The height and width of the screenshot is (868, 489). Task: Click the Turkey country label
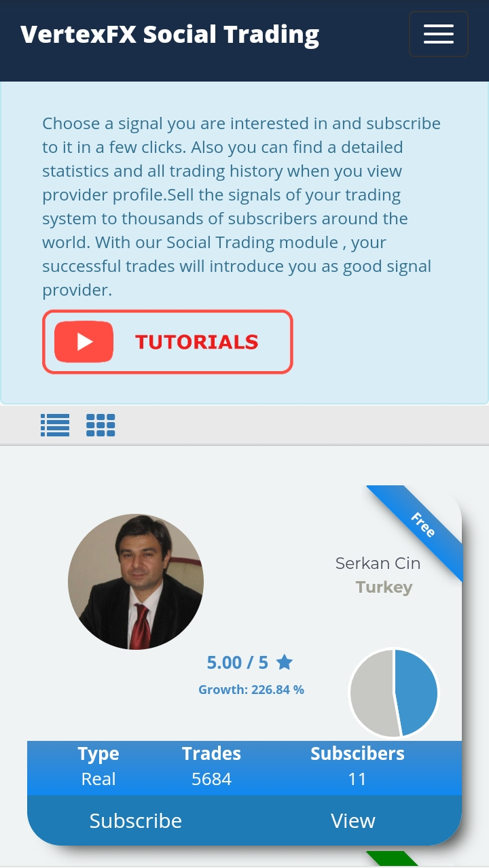pyautogui.click(x=384, y=587)
